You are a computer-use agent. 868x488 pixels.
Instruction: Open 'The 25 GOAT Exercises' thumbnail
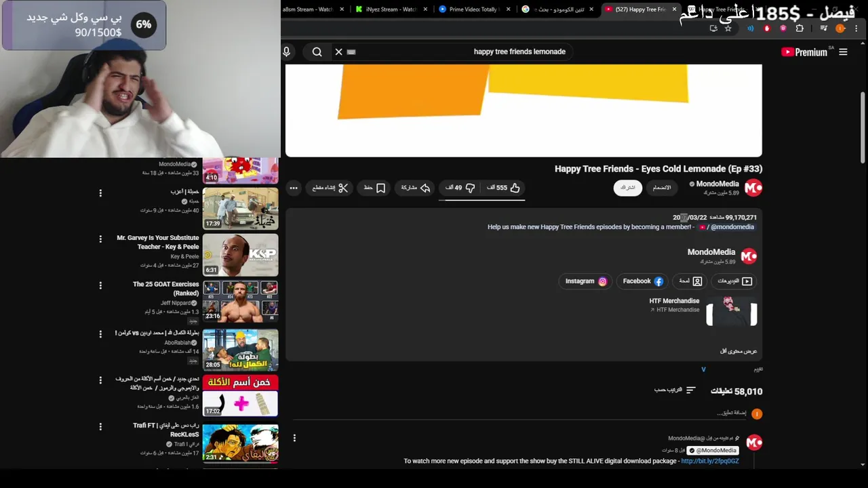[240, 302]
